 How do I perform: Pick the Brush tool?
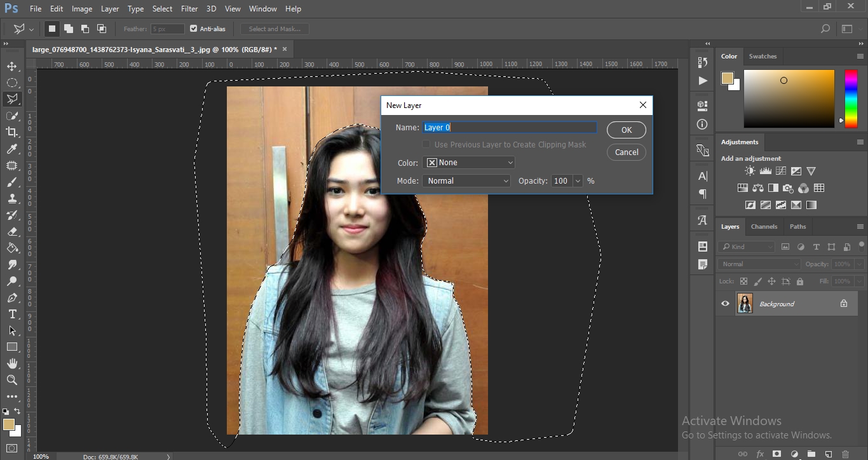click(13, 182)
